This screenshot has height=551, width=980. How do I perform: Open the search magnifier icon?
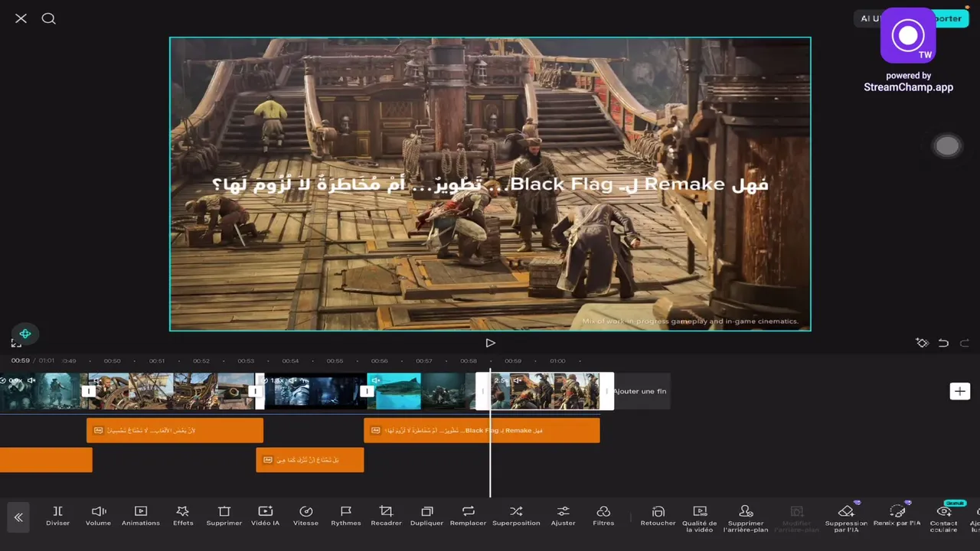click(x=48, y=18)
